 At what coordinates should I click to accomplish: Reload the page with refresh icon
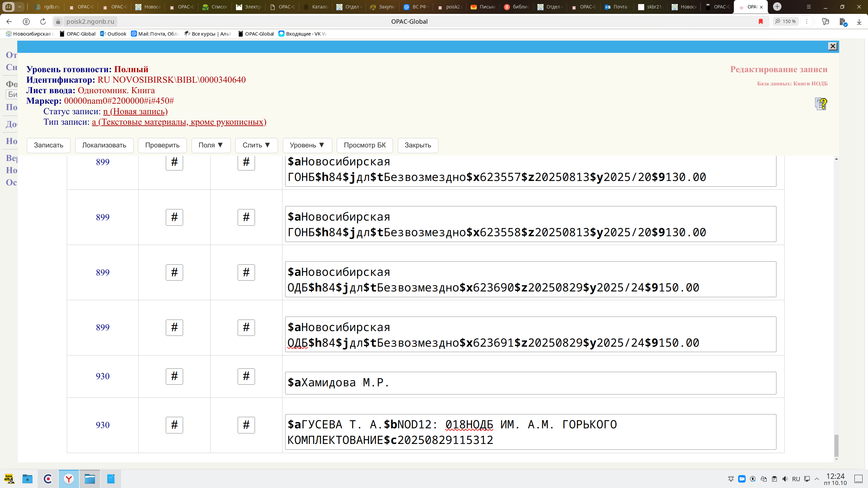point(43,21)
